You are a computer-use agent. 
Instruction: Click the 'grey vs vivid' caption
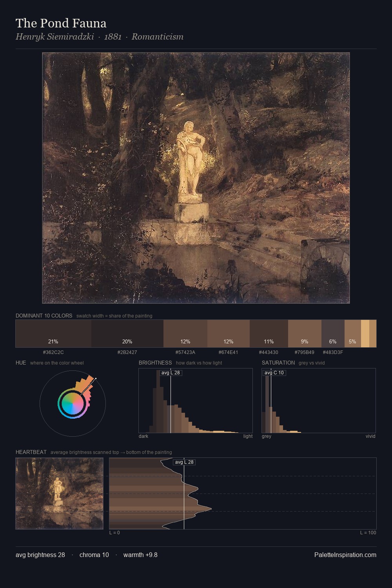click(x=312, y=363)
